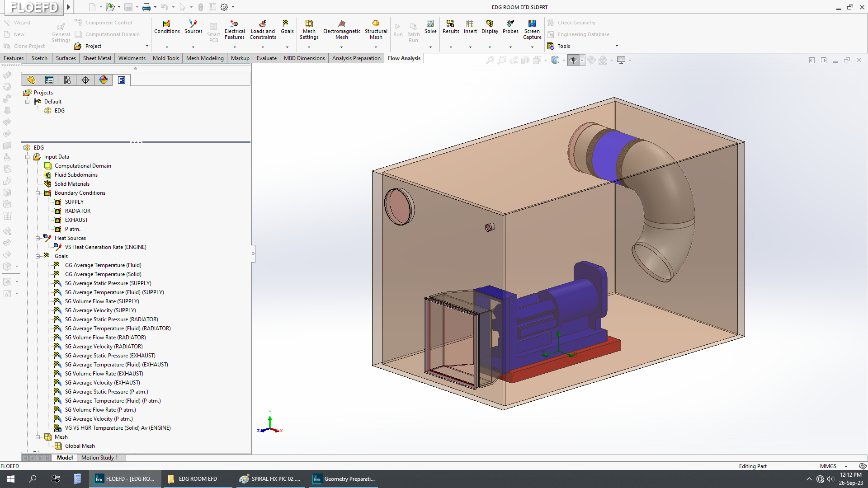
Task: Click the Motion Study 1 tab
Action: click(100, 458)
